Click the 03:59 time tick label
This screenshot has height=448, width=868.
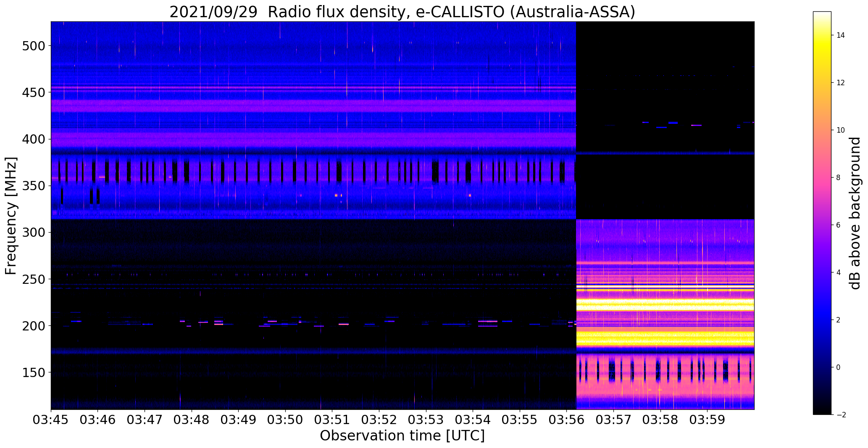point(708,420)
